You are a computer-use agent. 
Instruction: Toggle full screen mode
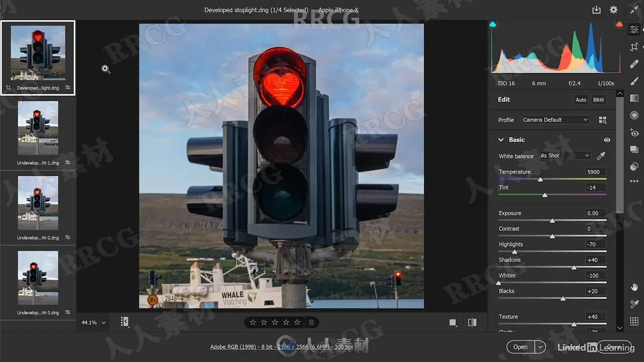634,10
